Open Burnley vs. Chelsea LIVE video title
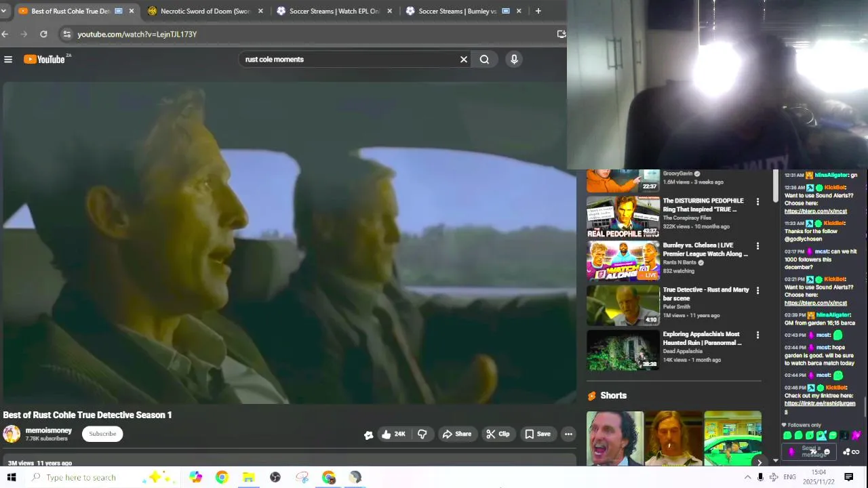Viewport: 868px width, 488px height. tap(705, 249)
